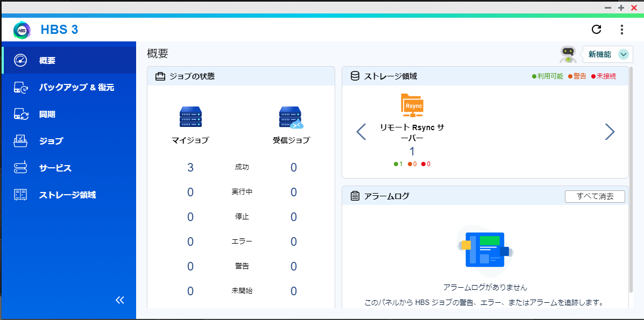Click the orange dot count under Rsync
Viewport: 644px width, 320px height.
(x=412, y=164)
